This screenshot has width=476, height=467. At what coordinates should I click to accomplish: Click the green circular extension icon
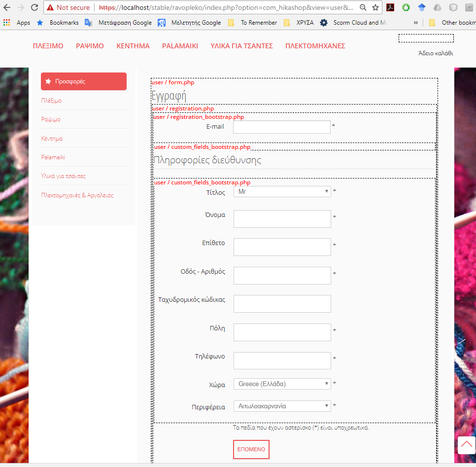[406, 7]
